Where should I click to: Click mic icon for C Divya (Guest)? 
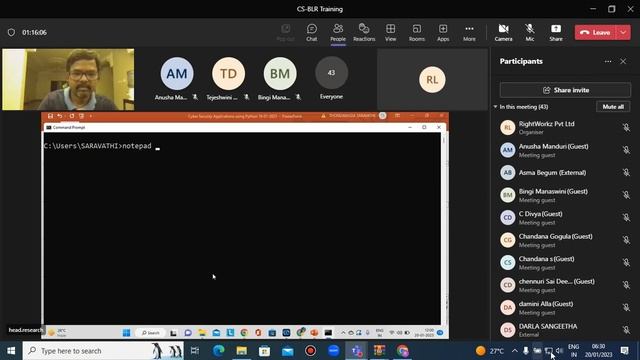[626, 217]
